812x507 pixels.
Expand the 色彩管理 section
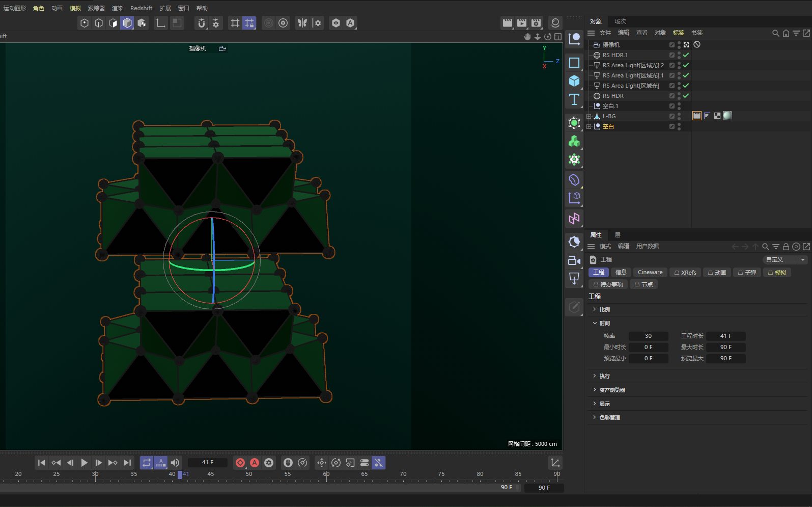tap(594, 417)
